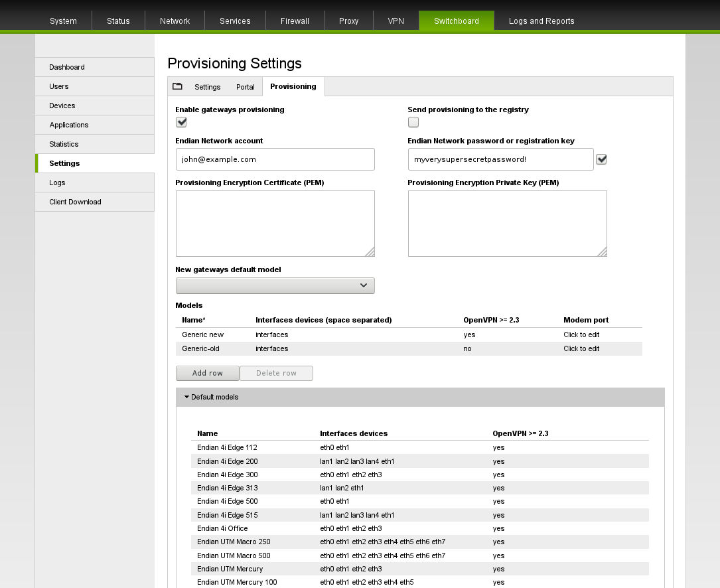Click the Endian 4i Edge 313 row

(419, 488)
